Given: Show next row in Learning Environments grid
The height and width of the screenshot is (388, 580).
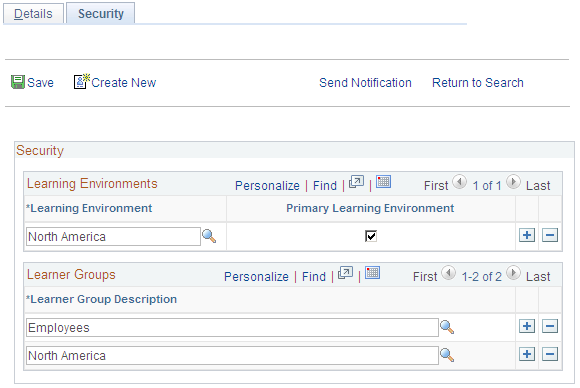Looking at the screenshot, I should pyautogui.click(x=513, y=182).
